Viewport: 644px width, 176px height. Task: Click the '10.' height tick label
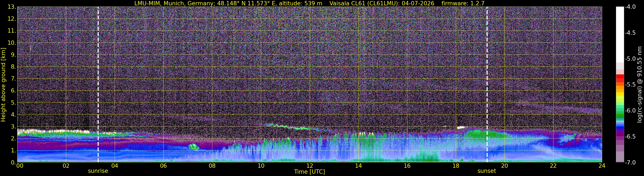click(12, 43)
